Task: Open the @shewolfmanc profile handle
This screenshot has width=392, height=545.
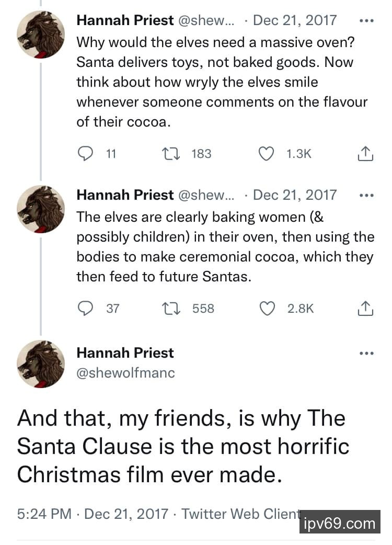Action: pyautogui.click(x=125, y=372)
